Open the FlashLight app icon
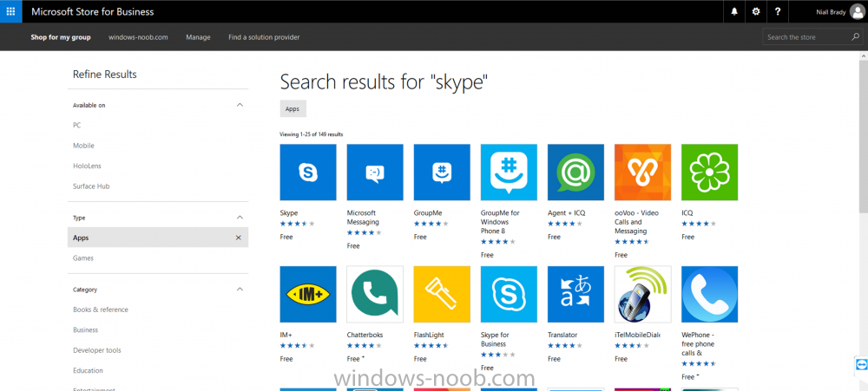 tap(442, 294)
